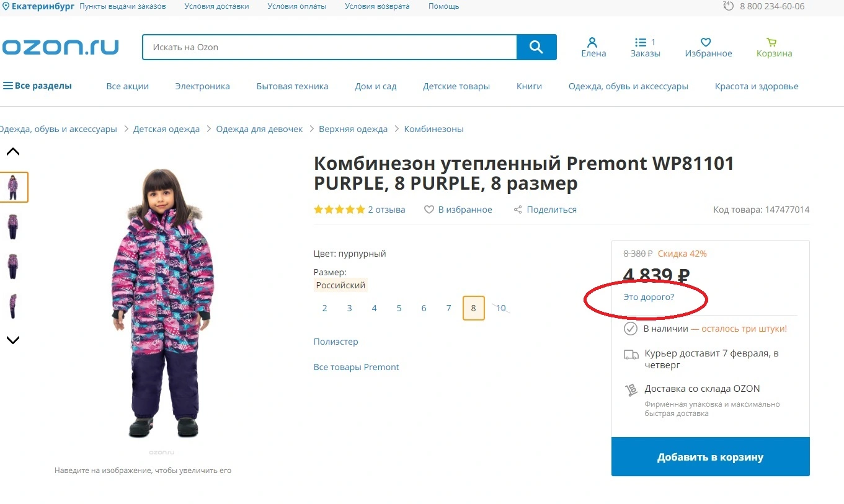Show previous thumbnails with up chevron
The width and height of the screenshot is (844, 504).
[13, 152]
